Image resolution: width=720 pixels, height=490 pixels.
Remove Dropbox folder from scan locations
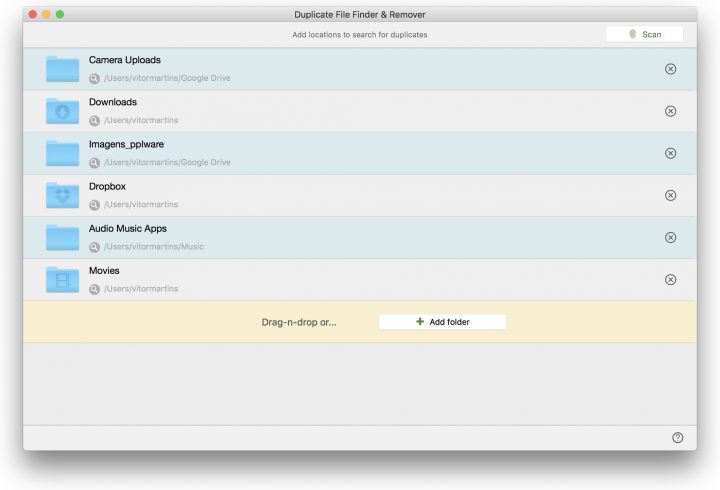click(670, 195)
